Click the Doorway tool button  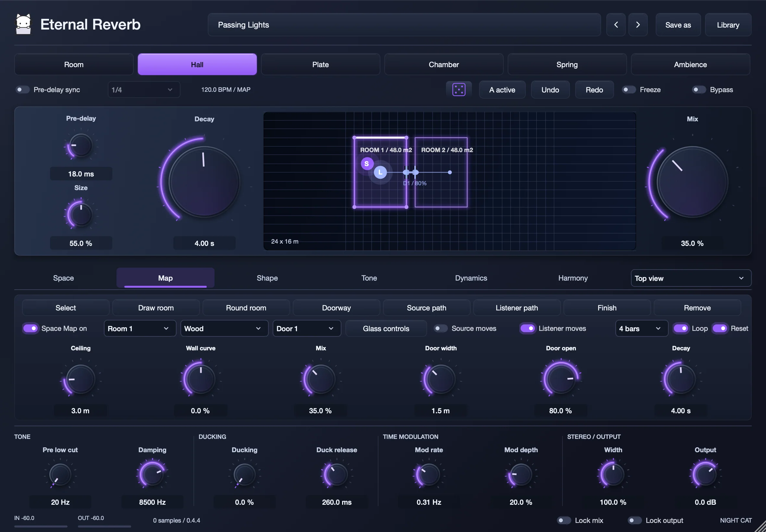[x=336, y=308]
